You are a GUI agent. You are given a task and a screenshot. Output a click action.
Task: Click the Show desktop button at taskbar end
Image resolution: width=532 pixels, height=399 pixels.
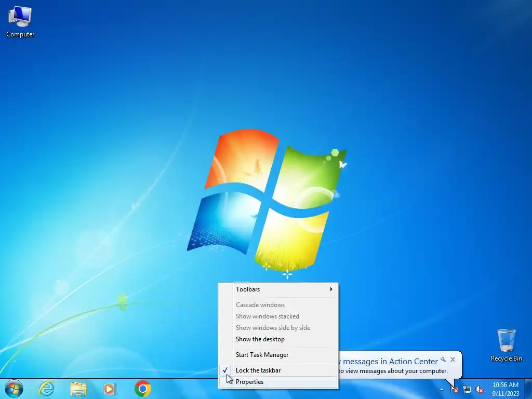528,389
